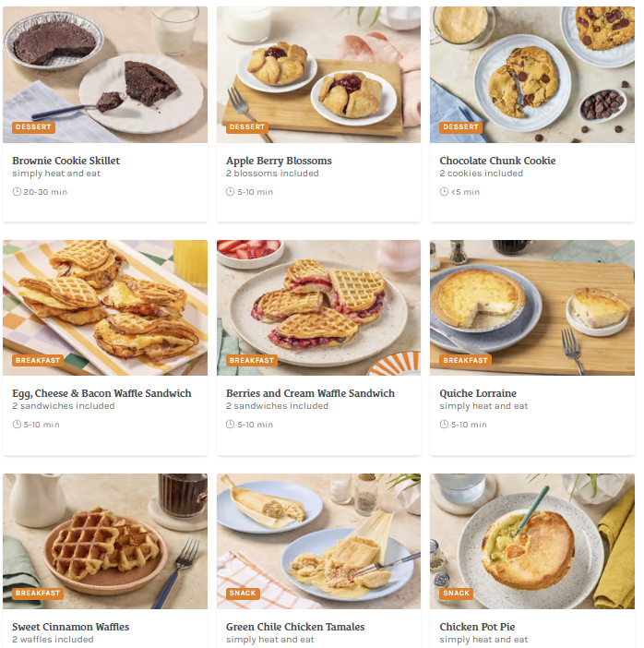Screen dimensions: 644x648
Task: Open the Apple Berry Blossoms title link
Action: (279, 161)
